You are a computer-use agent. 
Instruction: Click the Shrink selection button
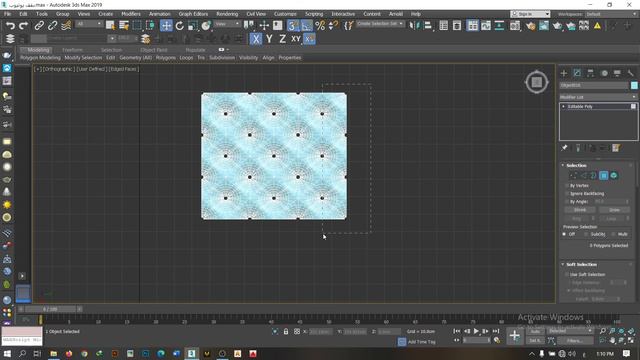click(x=580, y=210)
